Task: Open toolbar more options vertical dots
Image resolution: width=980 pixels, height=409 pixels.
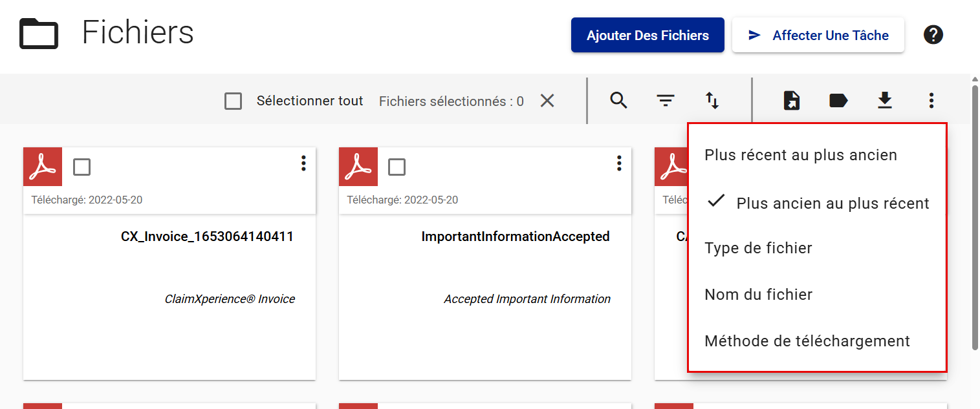Action: point(931,101)
